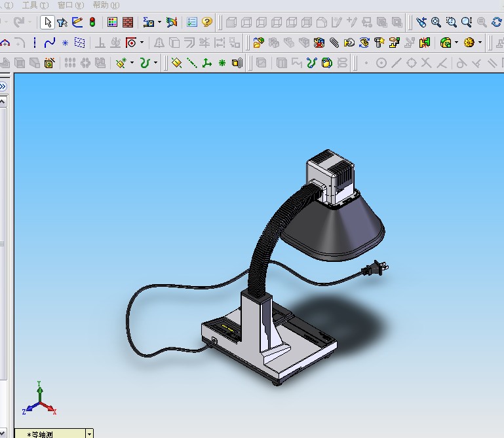Create a reference Point with green asterisk
504x438 pixels.
pyautogui.click(x=222, y=63)
